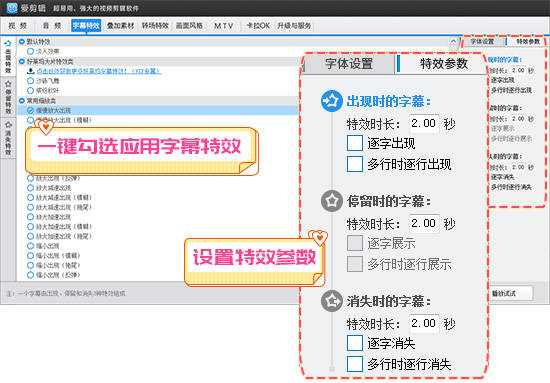Click the 特效时长 field under 出现时的字幕
The height and width of the screenshot is (383, 550).
pyautogui.click(x=424, y=123)
